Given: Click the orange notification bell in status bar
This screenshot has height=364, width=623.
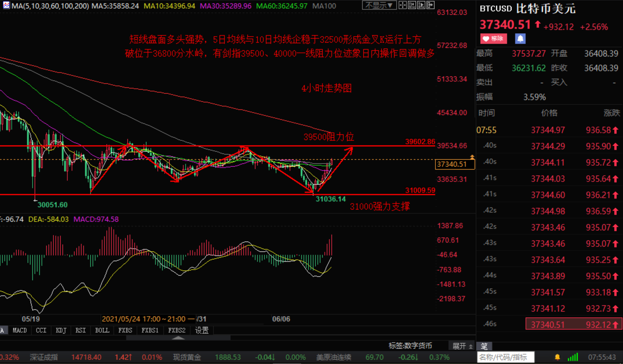Looking at the screenshot, I should click(557, 357).
